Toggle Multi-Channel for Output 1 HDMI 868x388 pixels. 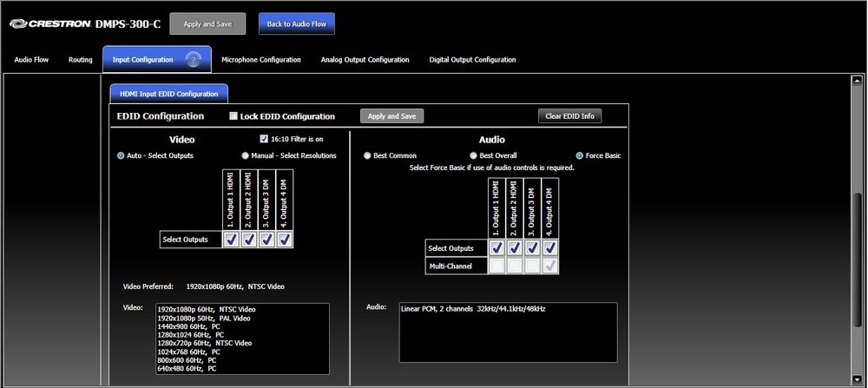(x=497, y=266)
